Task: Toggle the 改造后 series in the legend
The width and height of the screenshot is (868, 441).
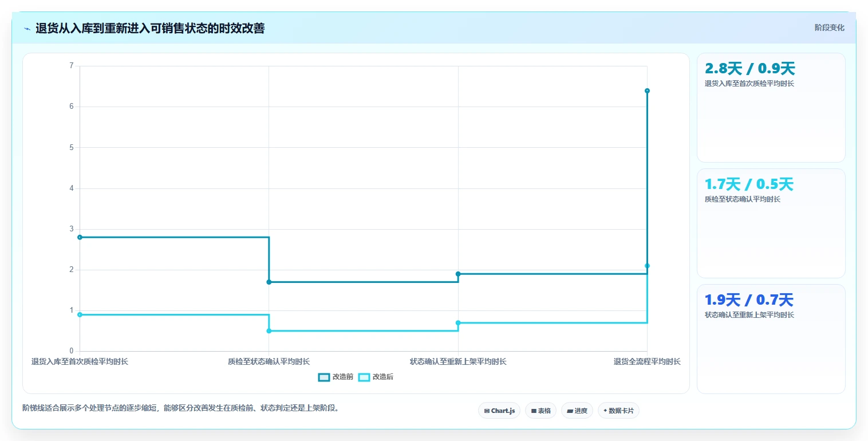Action: point(376,377)
